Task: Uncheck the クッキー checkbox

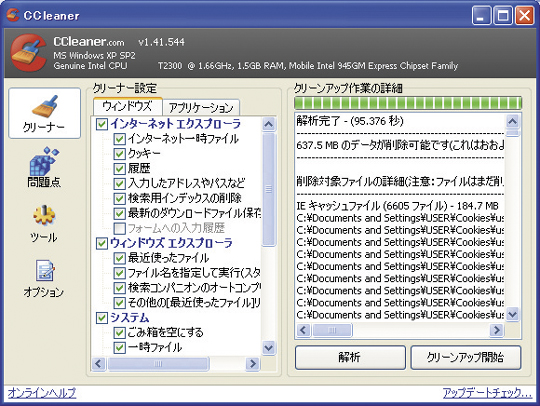Action: coord(119,154)
